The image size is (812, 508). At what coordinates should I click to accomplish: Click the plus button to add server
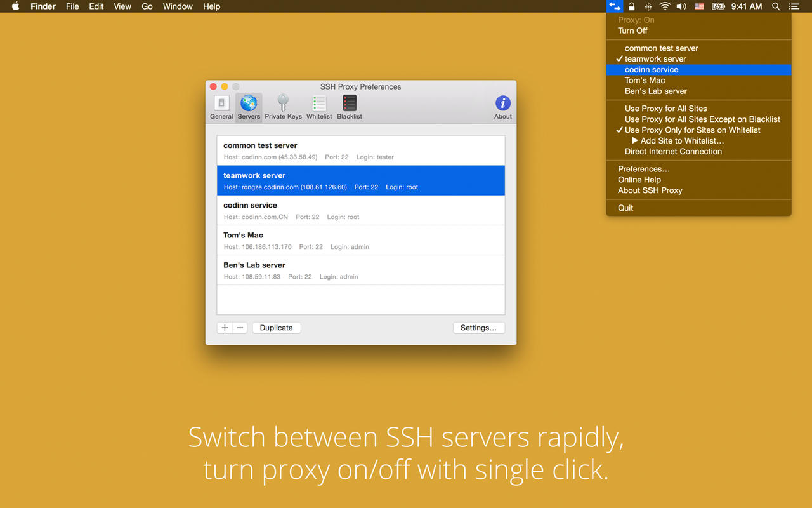click(225, 328)
